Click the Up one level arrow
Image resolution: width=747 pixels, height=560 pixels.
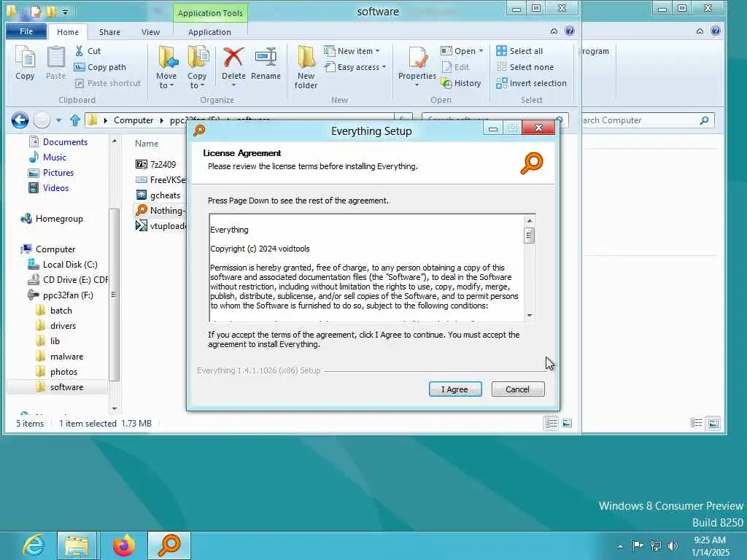click(x=75, y=120)
